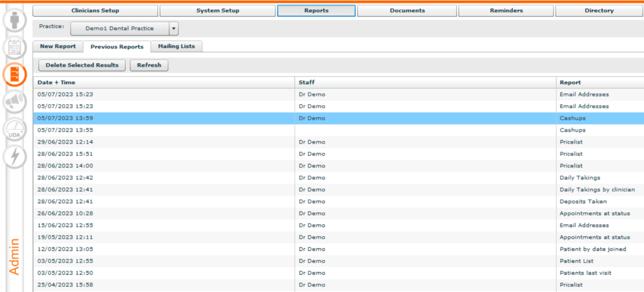
Task: Open the Clinicians Setup section
Action: (x=95, y=11)
